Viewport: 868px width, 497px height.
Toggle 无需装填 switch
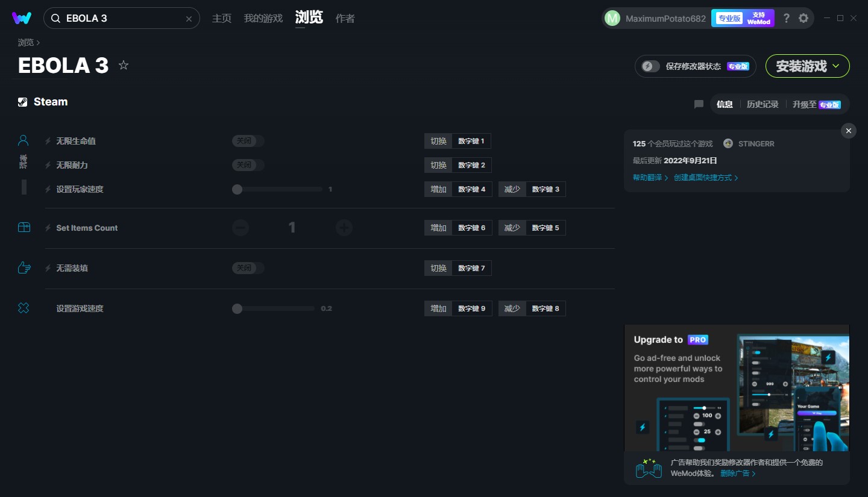click(x=248, y=268)
